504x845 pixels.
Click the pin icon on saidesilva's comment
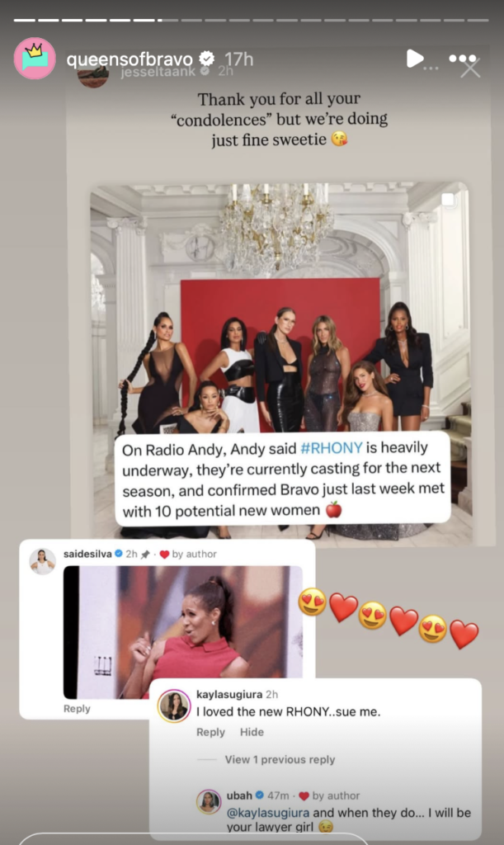(x=145, y=555)
